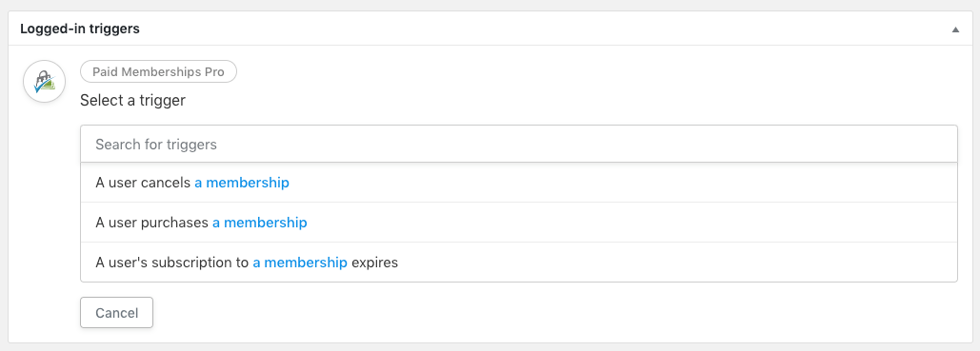Click the 'Select a trigger' heading
This screenshot has width=980, height=351.
point(132,101)
